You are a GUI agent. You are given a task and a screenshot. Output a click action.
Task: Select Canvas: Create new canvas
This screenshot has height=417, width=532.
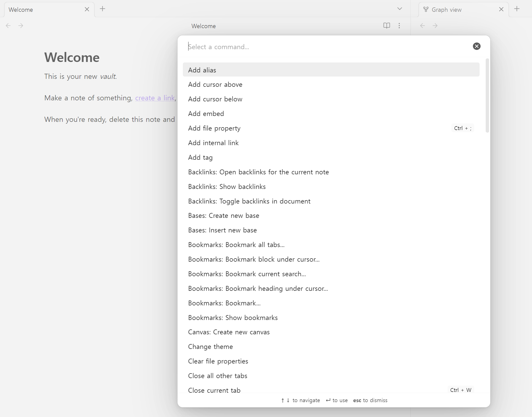click(x=229, y=332)
